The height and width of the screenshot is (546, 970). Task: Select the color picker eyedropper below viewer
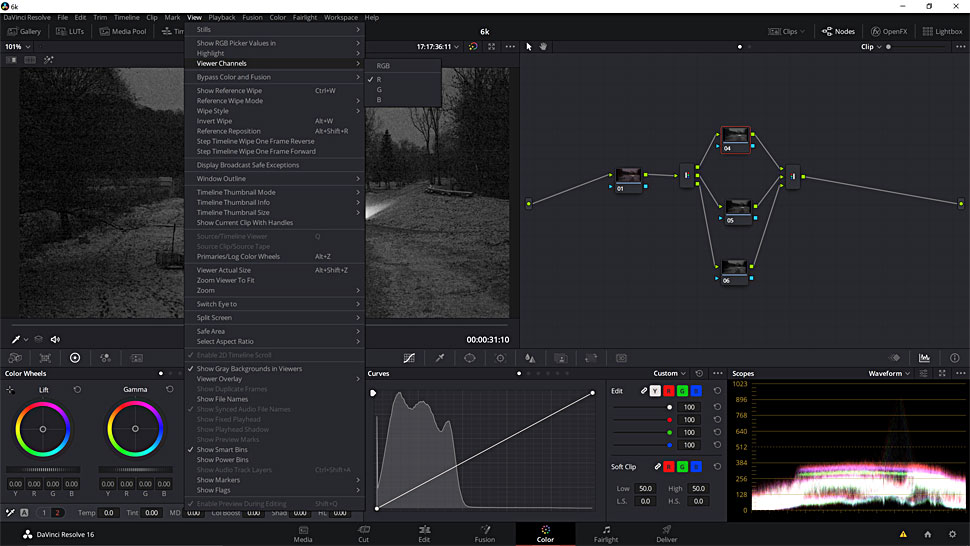click(x=15, y=339)
